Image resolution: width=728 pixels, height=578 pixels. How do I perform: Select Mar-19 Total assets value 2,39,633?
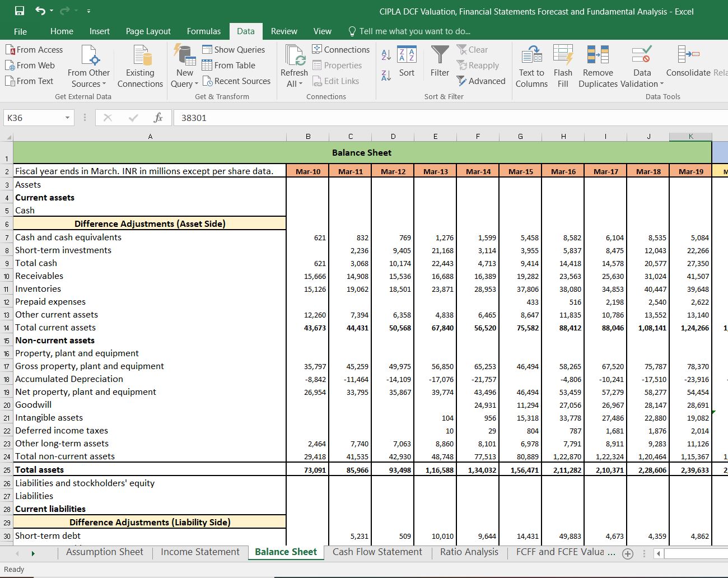(x=690, y=470)
